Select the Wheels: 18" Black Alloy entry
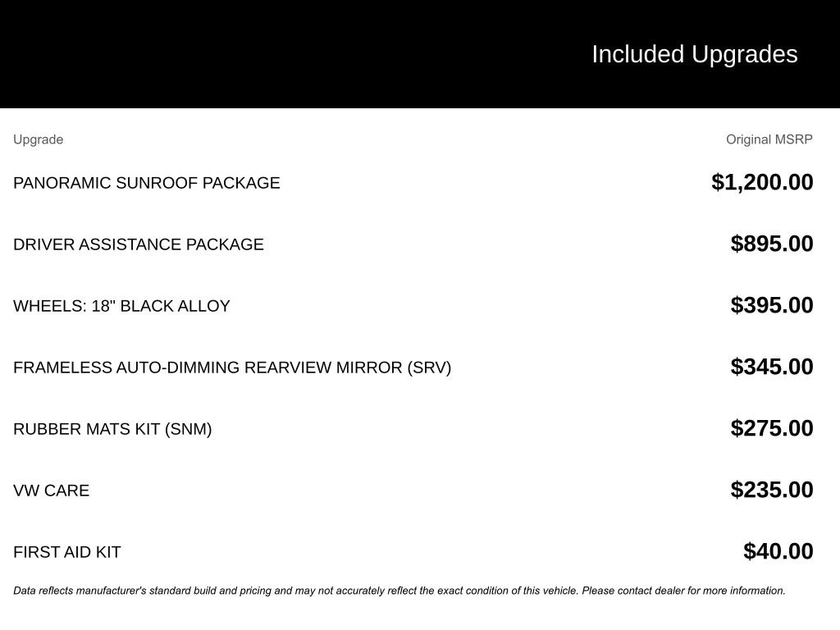The width and height of the screenshot is (840, 630). [121, 306]
